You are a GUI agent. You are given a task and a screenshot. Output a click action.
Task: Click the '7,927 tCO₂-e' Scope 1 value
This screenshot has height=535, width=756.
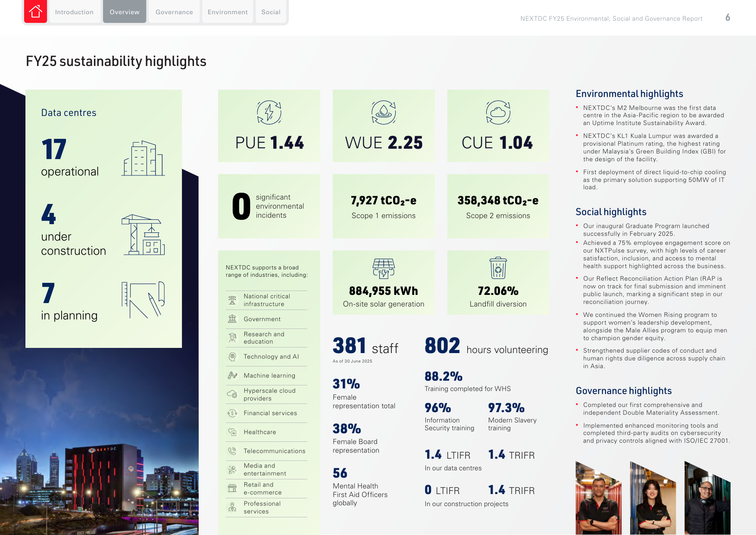[x=384, y=201]
